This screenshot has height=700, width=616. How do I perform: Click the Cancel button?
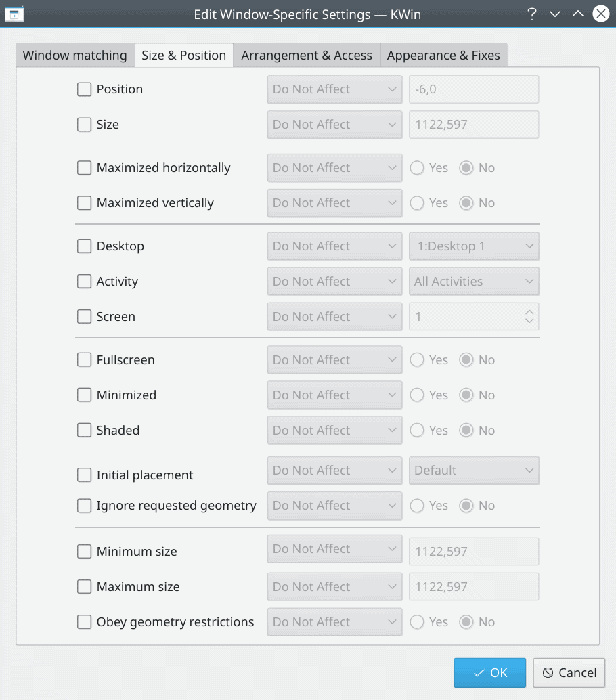(x=569, y=673)
